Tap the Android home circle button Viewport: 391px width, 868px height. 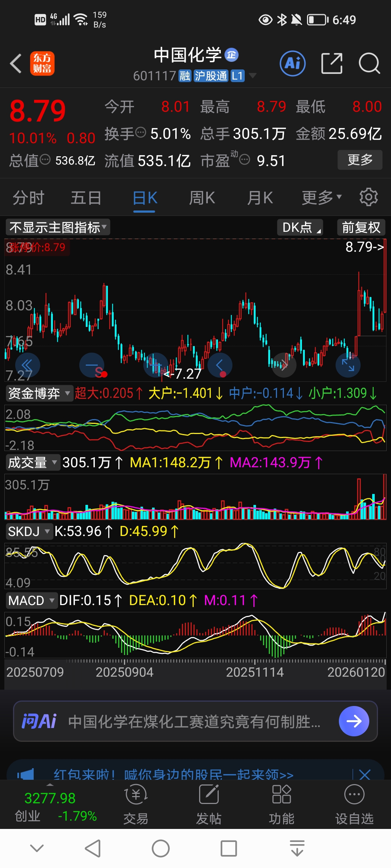point(161,848)
